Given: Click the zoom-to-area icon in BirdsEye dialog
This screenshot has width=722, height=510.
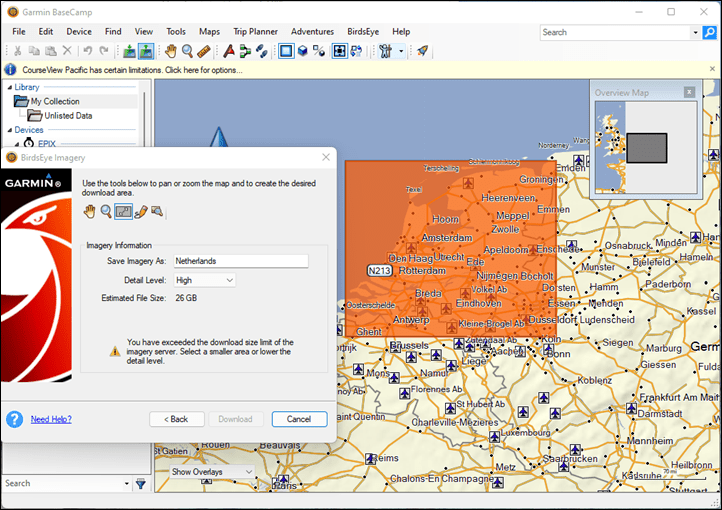Looking at the screenshot, I should click(x=157, y=212).
